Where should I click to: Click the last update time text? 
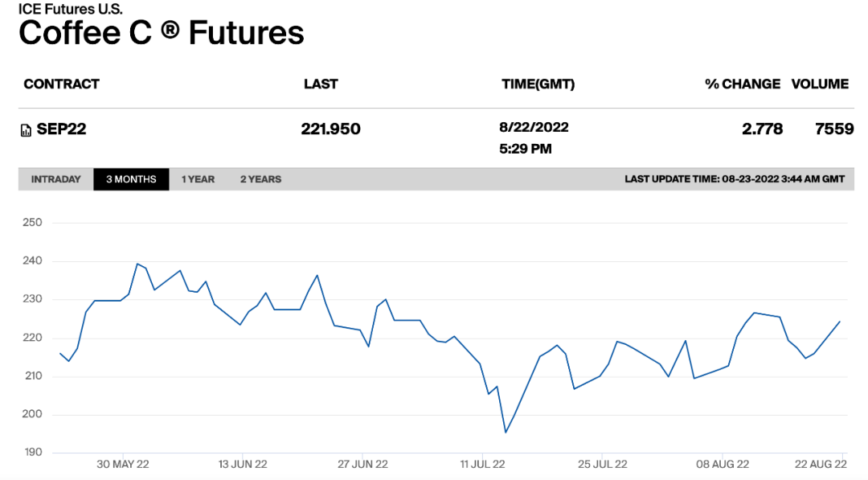(x=735, y=179)
